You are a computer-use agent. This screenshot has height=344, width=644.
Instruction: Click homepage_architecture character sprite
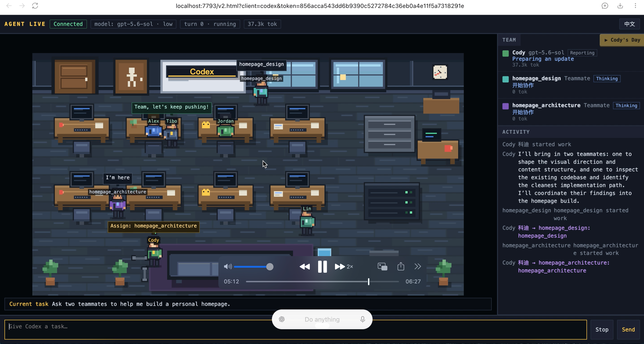[x=118, y=206]
